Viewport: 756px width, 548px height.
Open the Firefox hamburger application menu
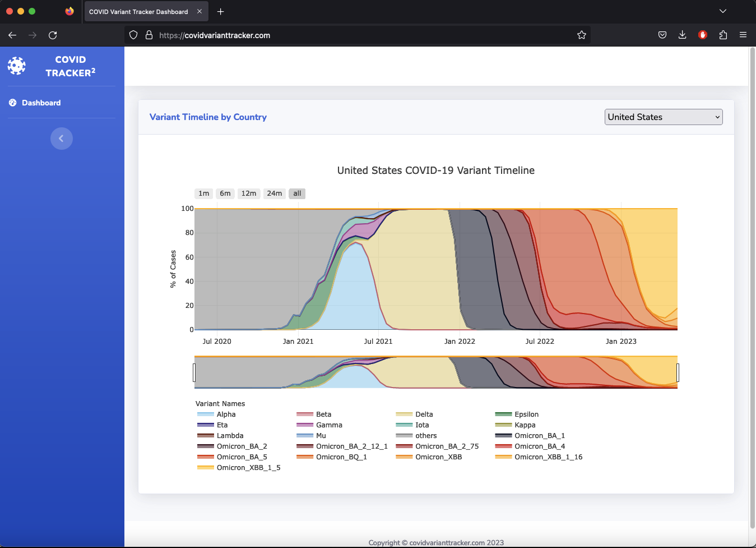tap(743, 35)
